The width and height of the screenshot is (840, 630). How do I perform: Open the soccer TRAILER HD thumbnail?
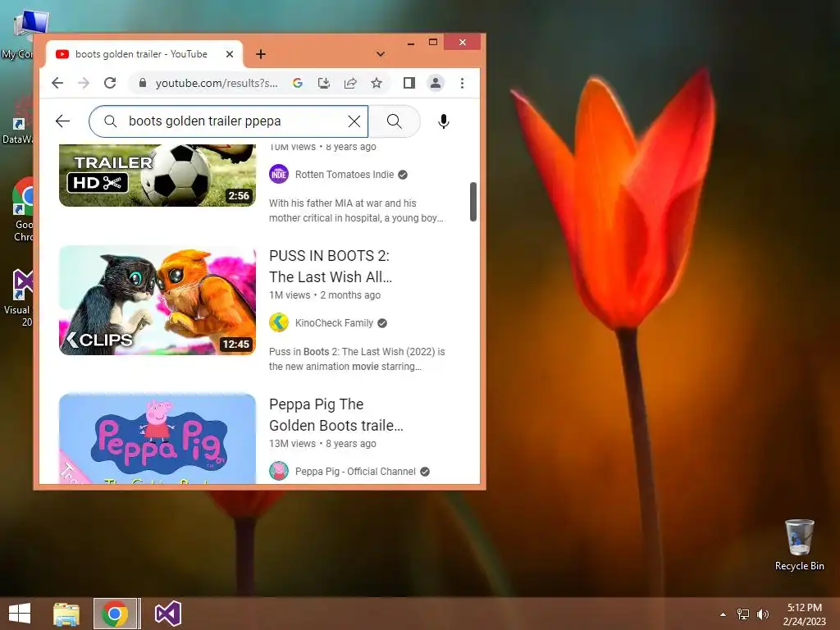coord(157,176)
